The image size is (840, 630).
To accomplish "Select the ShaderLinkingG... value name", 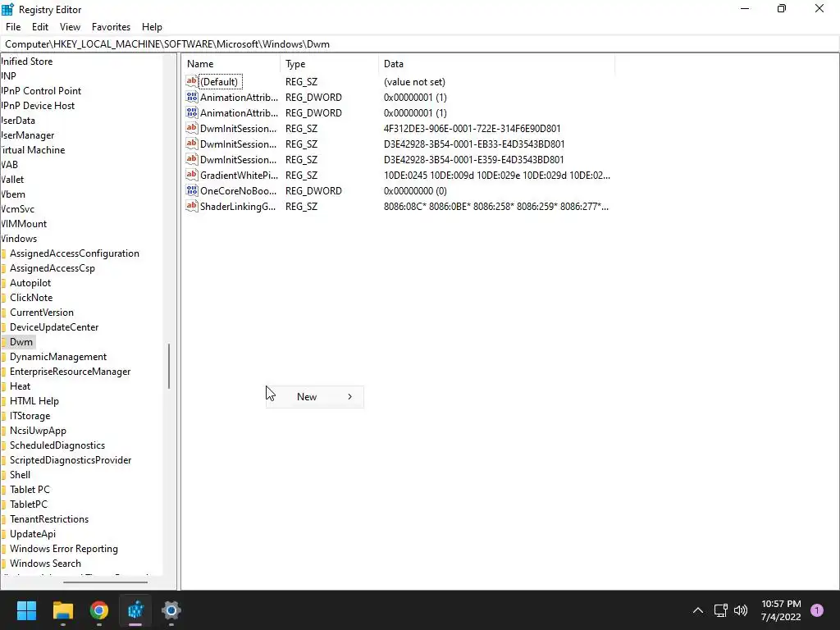I will pyautogui.click(x=238, y=206).
